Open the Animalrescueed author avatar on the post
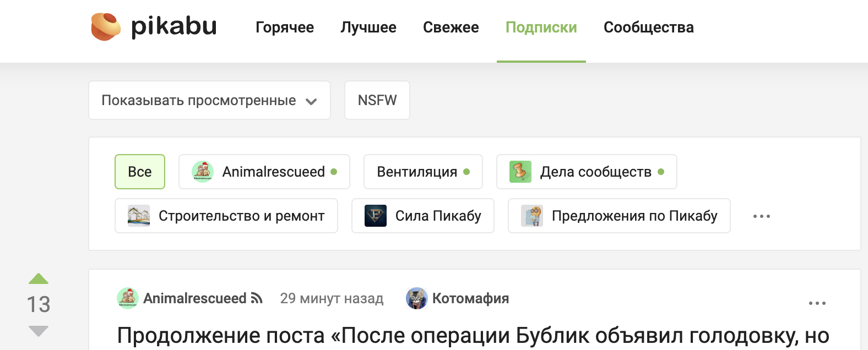The image size is (868, 350). click(128, 298)
